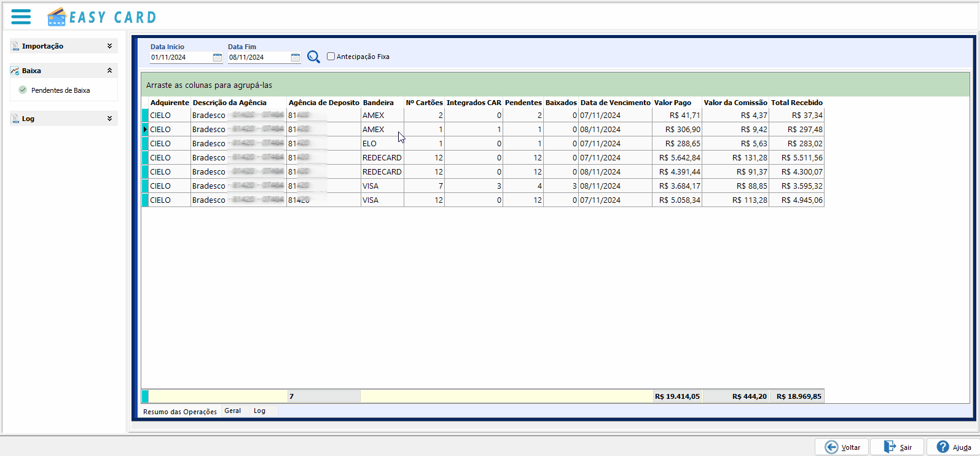Click the Voltar back arrow icon

pos(831,447)
